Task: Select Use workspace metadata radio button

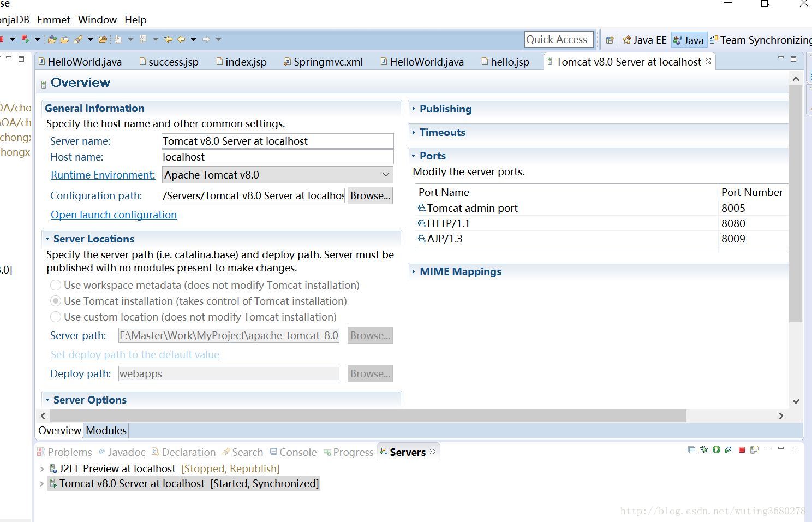Action: coord(55,285)
